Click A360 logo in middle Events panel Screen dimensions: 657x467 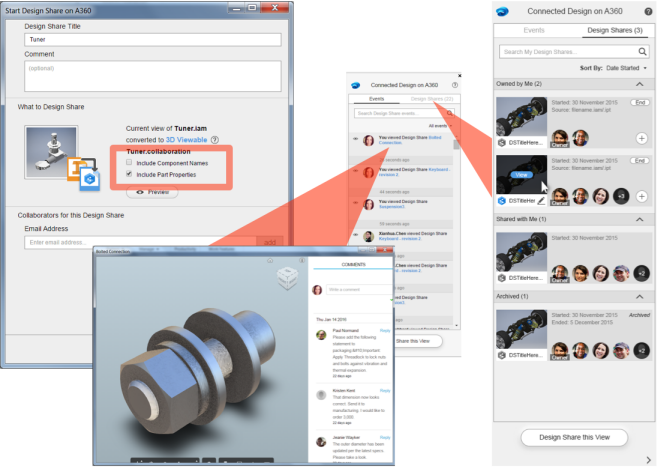356,85
